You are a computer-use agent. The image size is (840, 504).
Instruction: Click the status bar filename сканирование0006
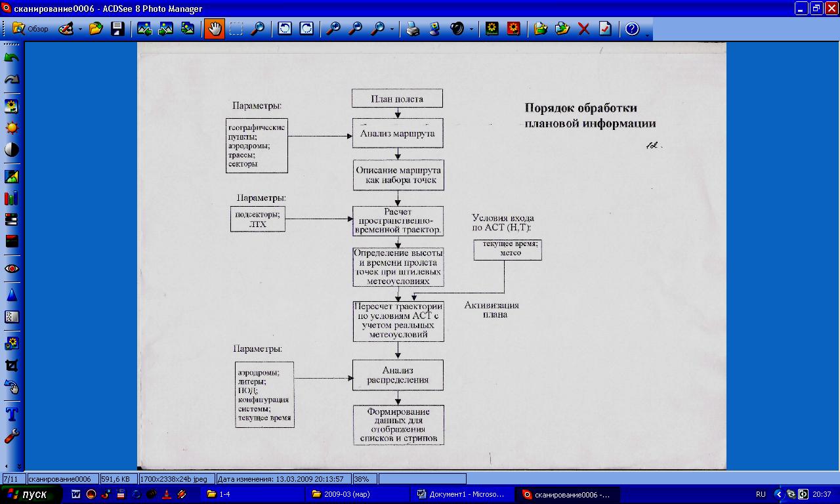(x=63, y=479)
